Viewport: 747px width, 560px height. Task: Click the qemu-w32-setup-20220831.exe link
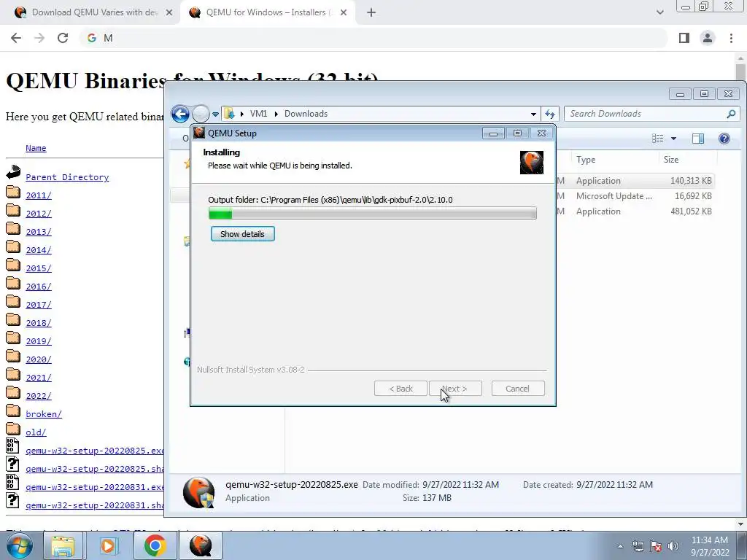pyautogui.click(x=94, y=487)
